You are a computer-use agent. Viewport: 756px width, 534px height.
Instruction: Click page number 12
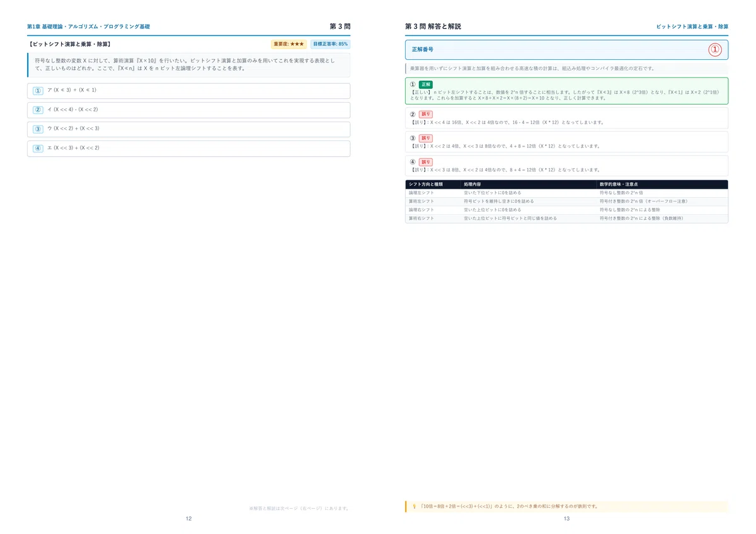pos(189,519)
